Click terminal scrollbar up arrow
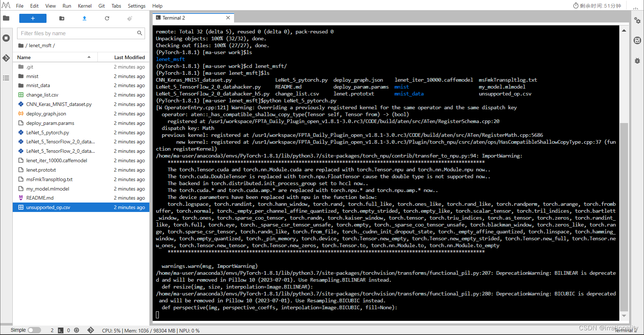Viewport: 644px width, 335px height. (624, 30)
